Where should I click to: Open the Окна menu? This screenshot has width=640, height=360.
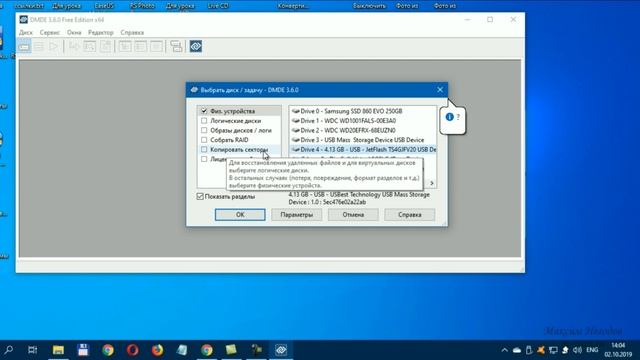pos(74,32)
